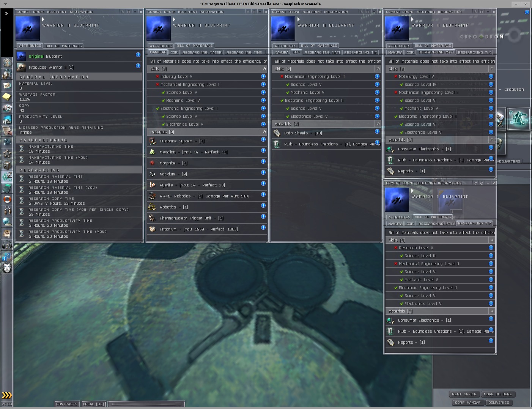Show info for the Original Blueprint row
This screenshot has width=532, height=409.
138,55
